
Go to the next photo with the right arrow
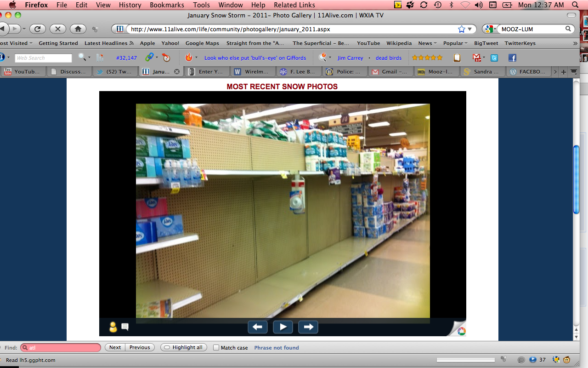[x=308, y=327]
